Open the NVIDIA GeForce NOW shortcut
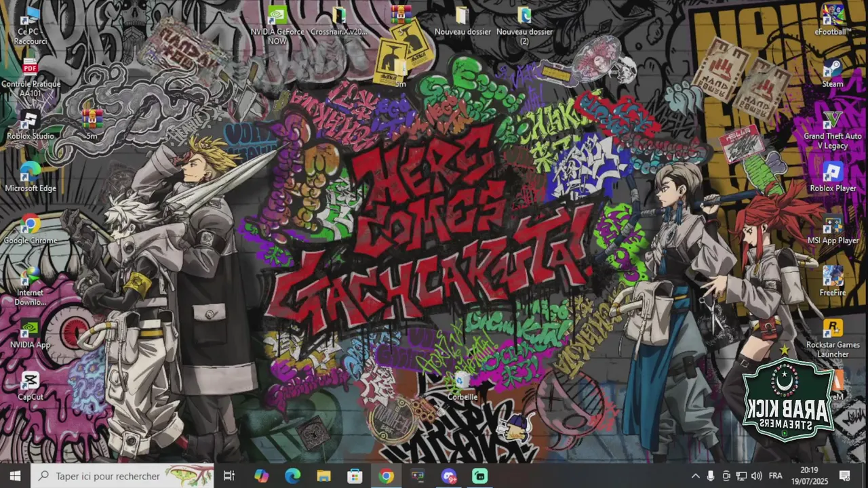 click(277, 26)
